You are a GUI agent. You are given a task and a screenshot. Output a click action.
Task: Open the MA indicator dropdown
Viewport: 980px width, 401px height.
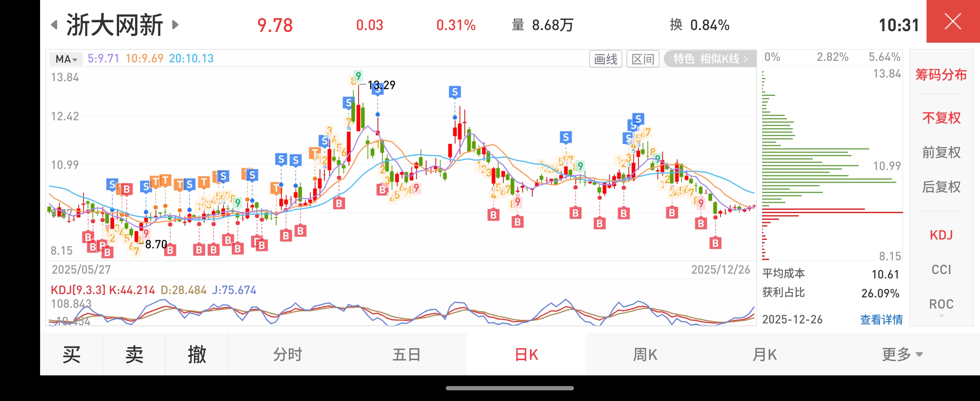click(x=66, y=59)
